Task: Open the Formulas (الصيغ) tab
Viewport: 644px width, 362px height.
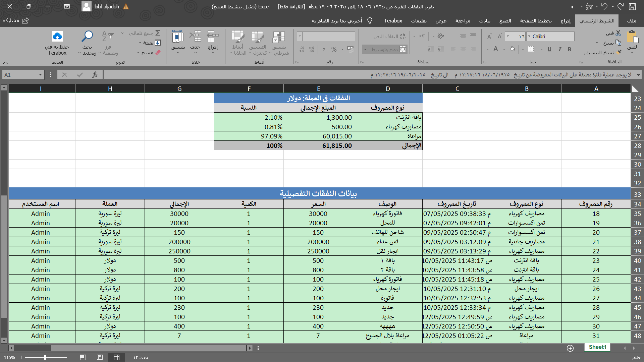Action: (x=505, y=21)
